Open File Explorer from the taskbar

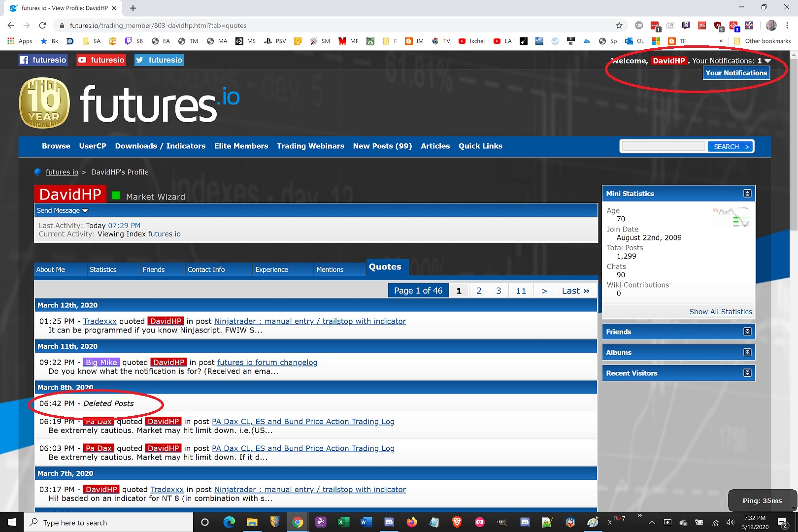click(252, 522)
